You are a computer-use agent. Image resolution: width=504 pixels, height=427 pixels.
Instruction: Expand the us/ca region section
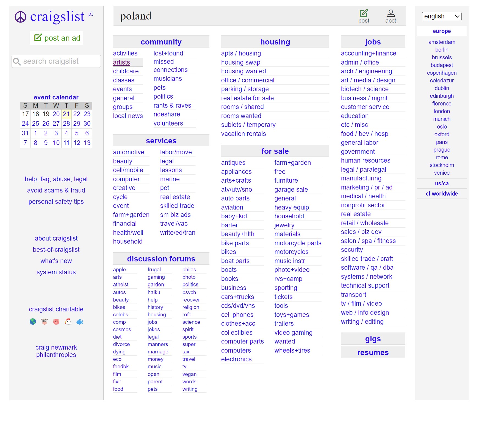tap(442, 183)
